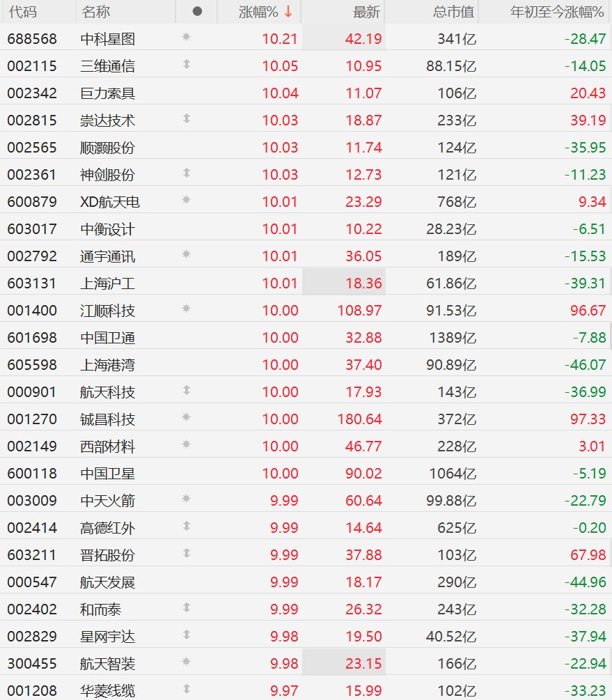Select stock name 上海沪工
This screenshot has height=700, width=612.
click(108, 283)
